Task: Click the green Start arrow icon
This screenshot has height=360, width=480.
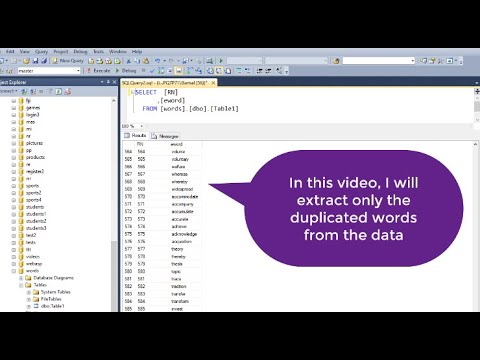Action: pyautogui.click(x=221, y=61)
